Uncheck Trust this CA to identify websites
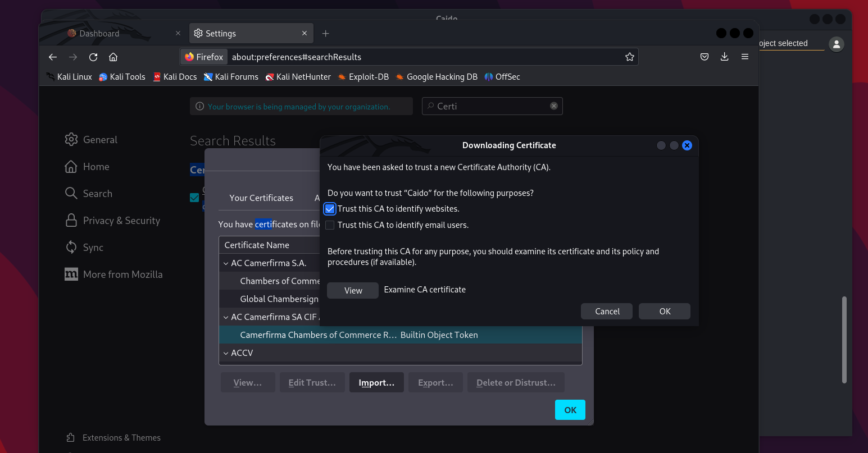Image resolution: width=868 pixels, height=453 pixels. coord(330,209)
